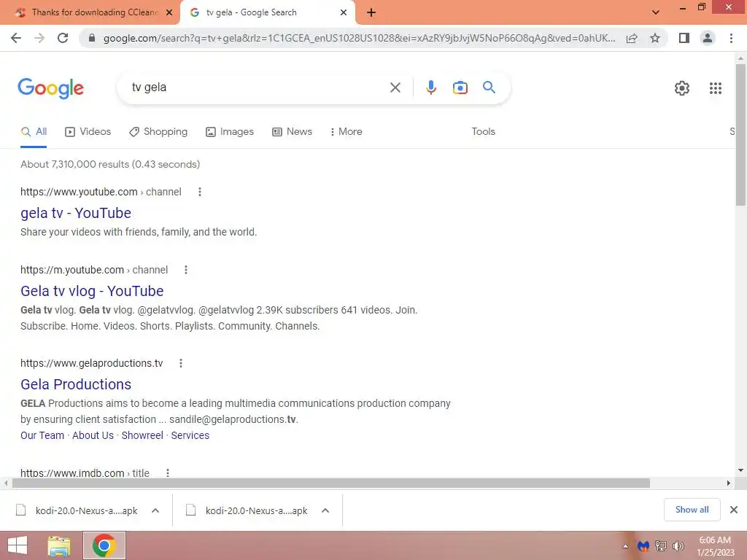Click the address bar URL
Screen dimensions: 747x560
(359, 38)
